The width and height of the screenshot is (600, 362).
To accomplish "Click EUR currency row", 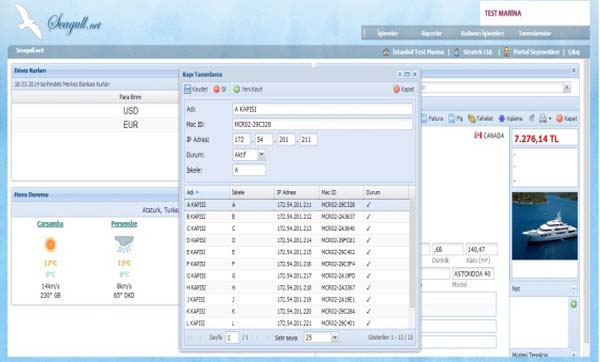I will pyautogui.click(x=96, y=125).
